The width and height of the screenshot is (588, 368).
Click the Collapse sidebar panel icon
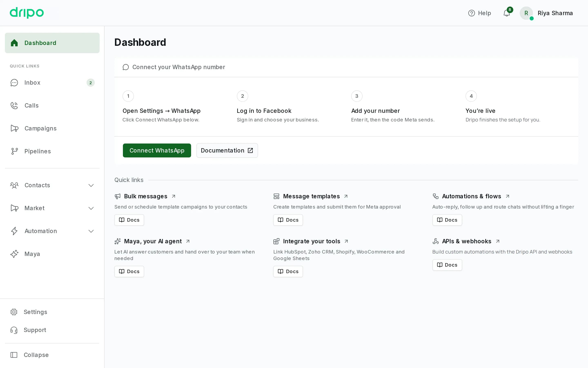click(14, 355)
